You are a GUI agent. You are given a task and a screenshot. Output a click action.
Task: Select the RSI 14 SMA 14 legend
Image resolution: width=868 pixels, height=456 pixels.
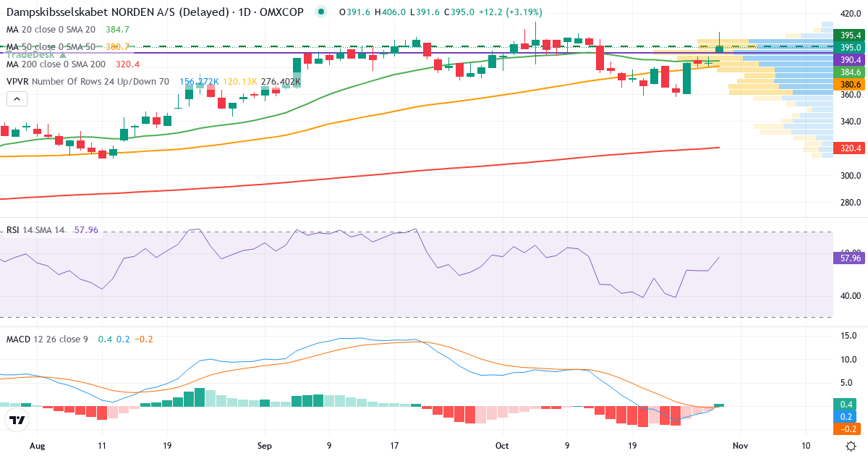point(35,230)
